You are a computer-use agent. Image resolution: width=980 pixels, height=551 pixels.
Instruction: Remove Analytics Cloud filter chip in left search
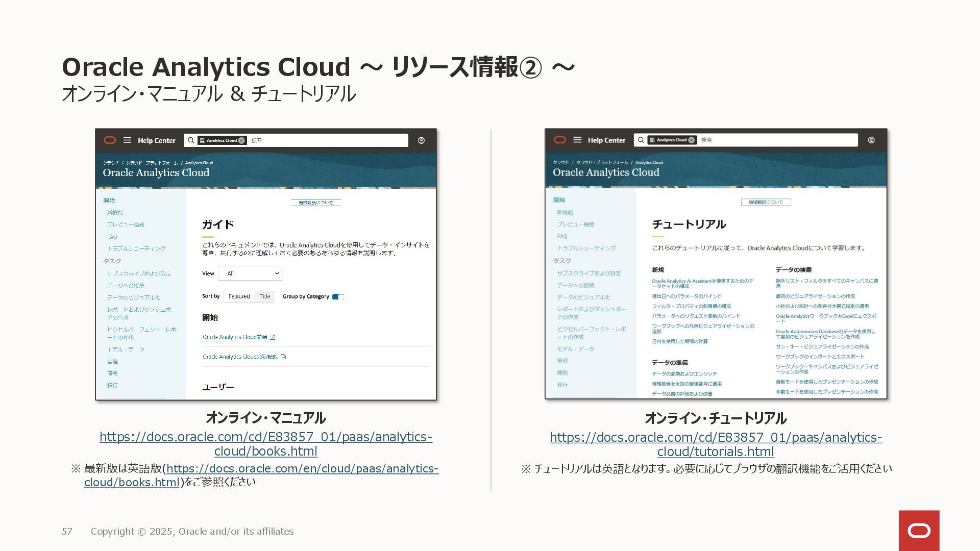[241, 140]
